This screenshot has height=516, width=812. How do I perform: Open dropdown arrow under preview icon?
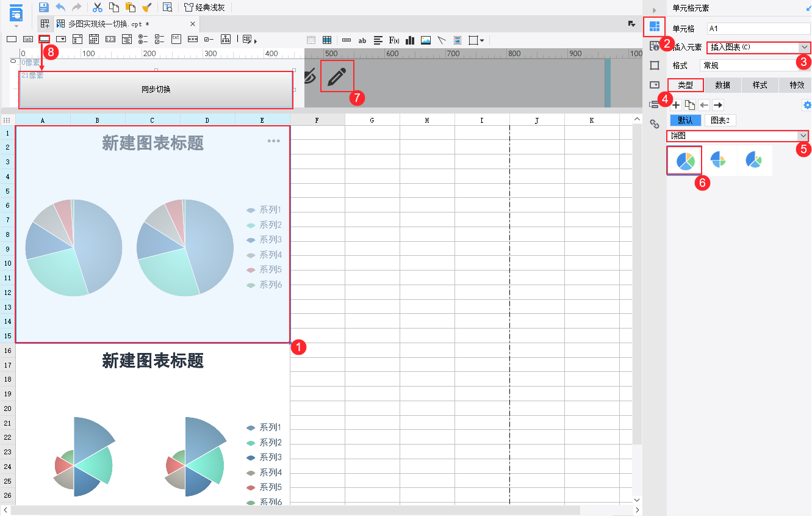click(x=16, y=26)
